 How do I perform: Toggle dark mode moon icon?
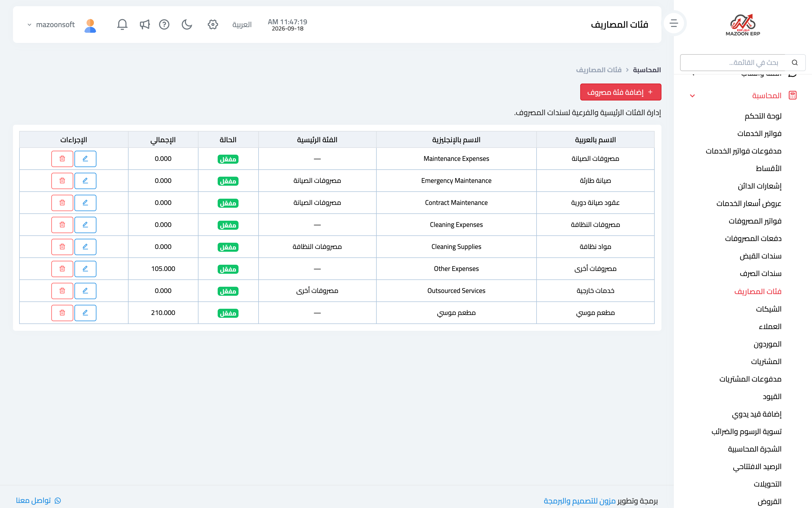pyautogui.click(x=187, y=25)
